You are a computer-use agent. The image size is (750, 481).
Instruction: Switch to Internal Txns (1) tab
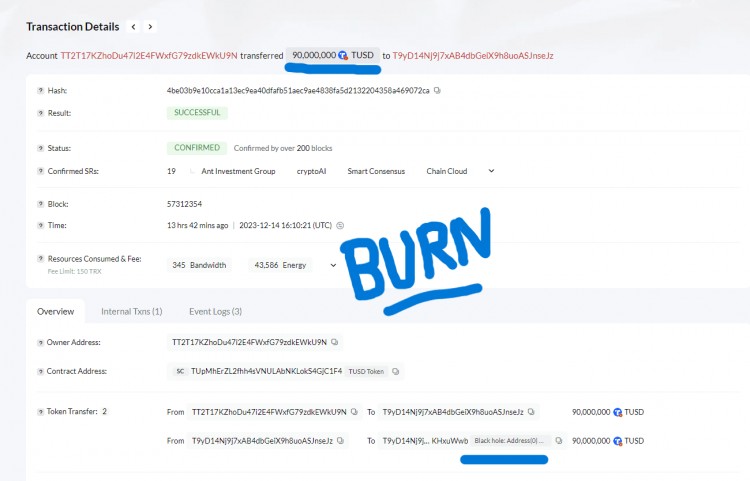click(132, 311)
